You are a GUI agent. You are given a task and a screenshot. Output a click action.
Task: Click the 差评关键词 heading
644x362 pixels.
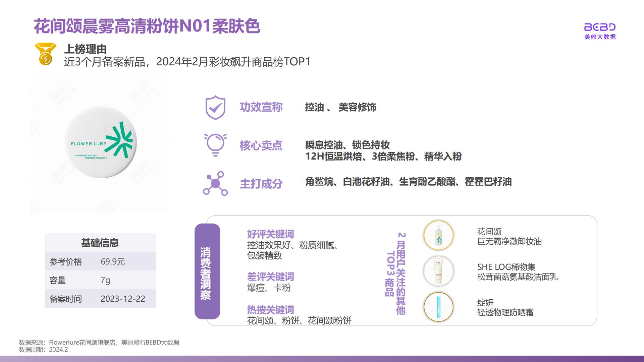point(270,277)
